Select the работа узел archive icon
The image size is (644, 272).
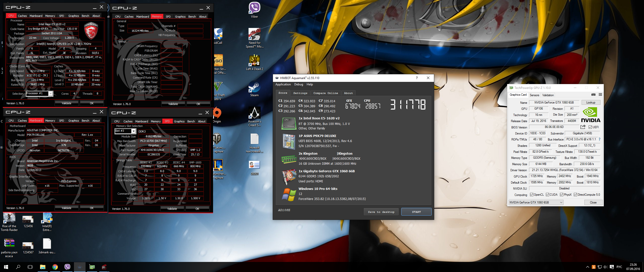[x=9, y=248]
